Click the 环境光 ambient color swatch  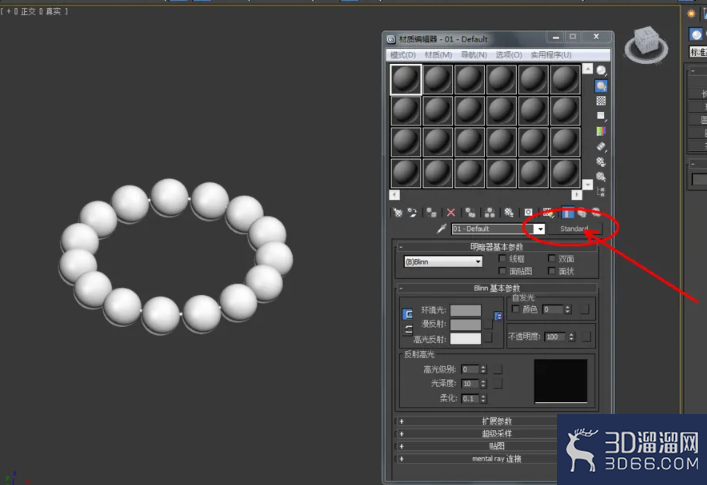pyautogui.click(x=466, y=310)
